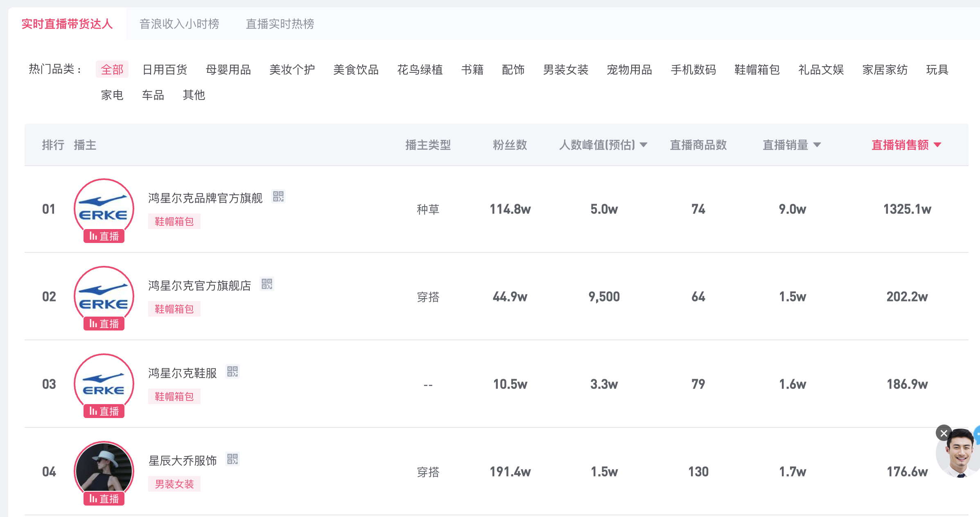Select fan count 191.4w
The image size is (980, 517).
510,472
